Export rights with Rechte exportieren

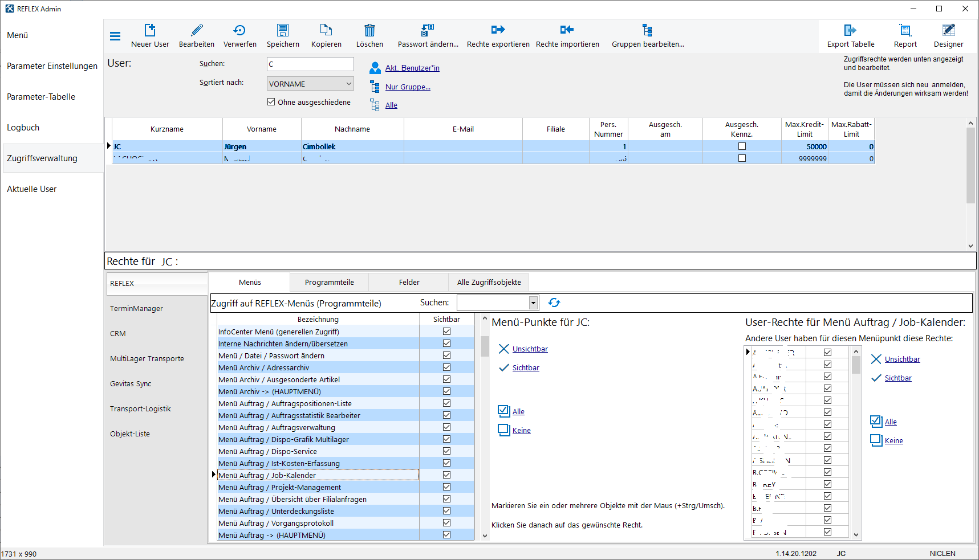[498, 36]
